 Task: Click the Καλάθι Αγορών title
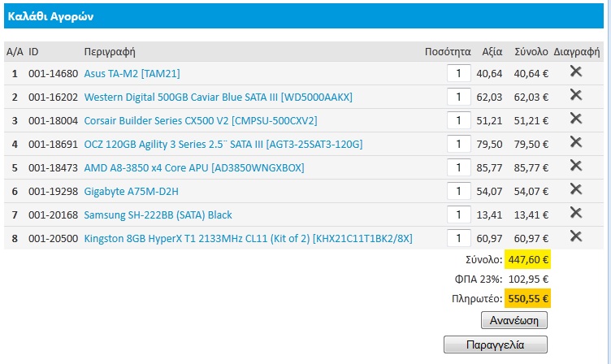(50, 16)
